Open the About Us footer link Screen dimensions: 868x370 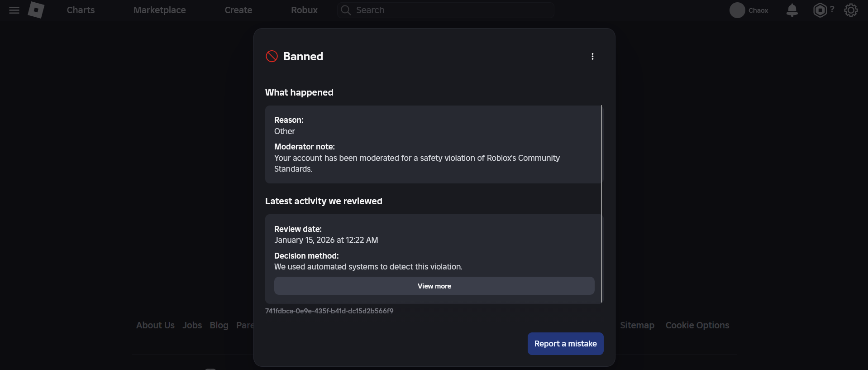click(x=155, y=325)
